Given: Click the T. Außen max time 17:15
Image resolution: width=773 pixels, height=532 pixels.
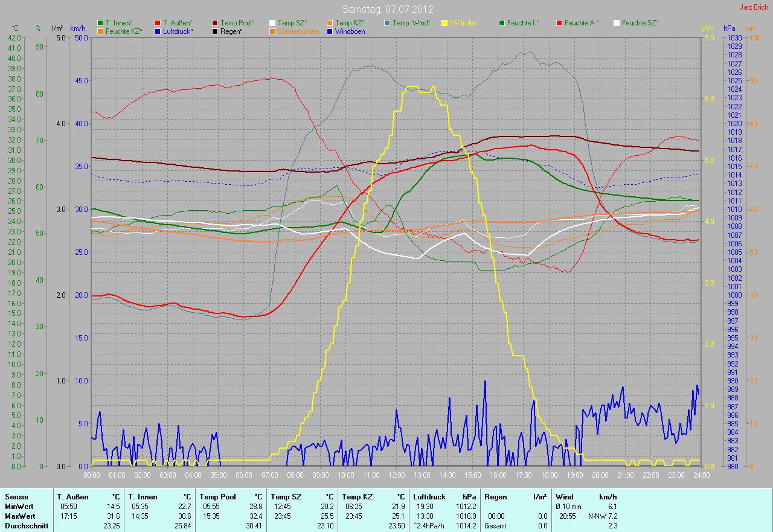Looking at the screenshot, I should [x=68, y=516].
